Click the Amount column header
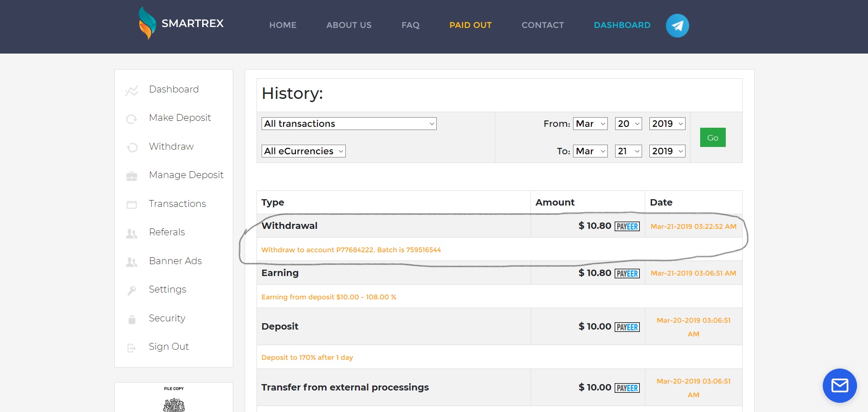The height and width of the screenshot is (412, 868). [555, 202]
